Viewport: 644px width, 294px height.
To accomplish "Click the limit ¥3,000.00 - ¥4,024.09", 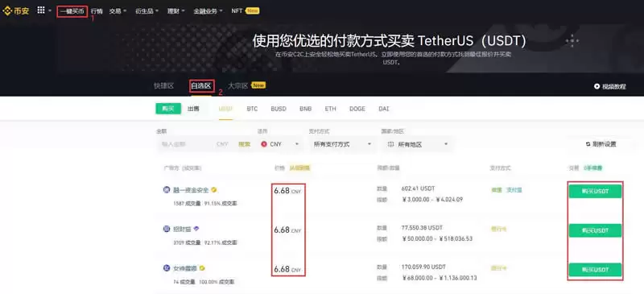I will 432,200.
